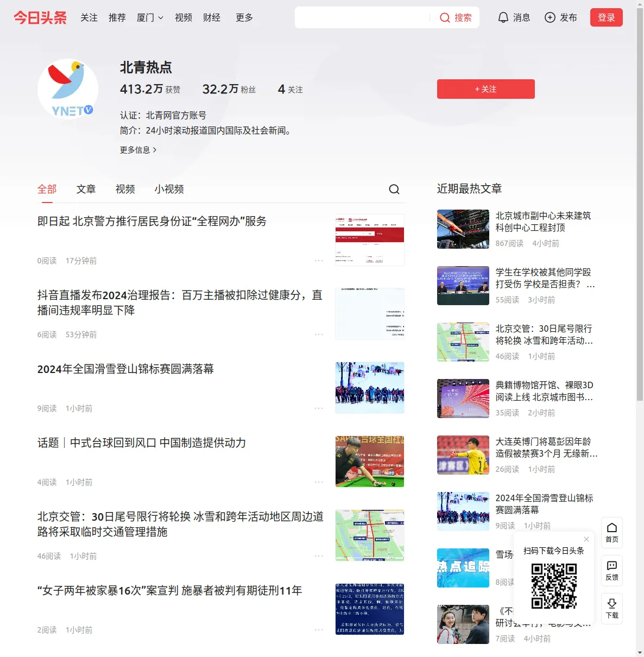The image size is (644, 657).
Task: Open more options for 中式台球 article
Action: coord(319,482)
